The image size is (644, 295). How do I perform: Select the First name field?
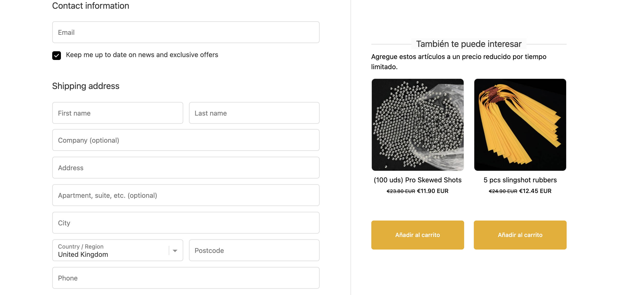pyautogui.click(x=117, y=113)
